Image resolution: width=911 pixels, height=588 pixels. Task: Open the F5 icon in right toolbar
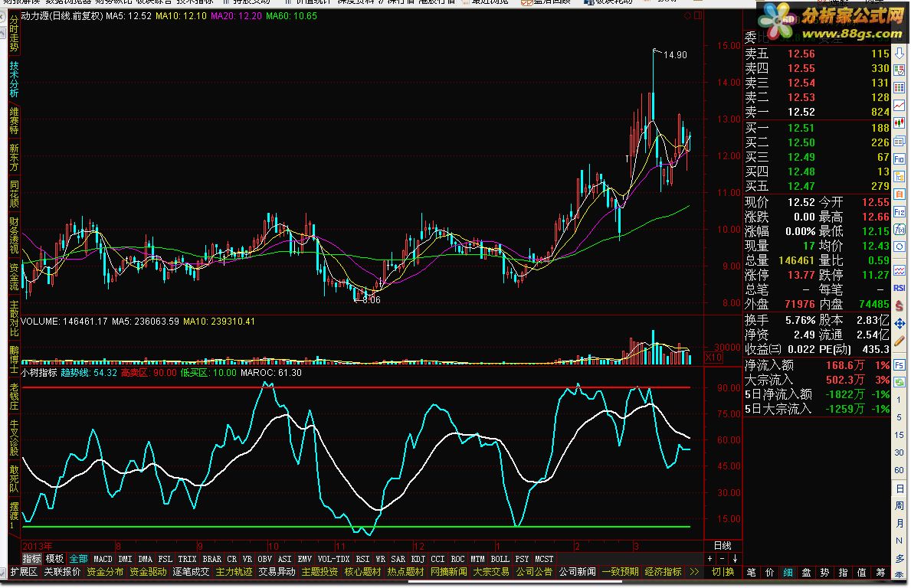point(900,365)
